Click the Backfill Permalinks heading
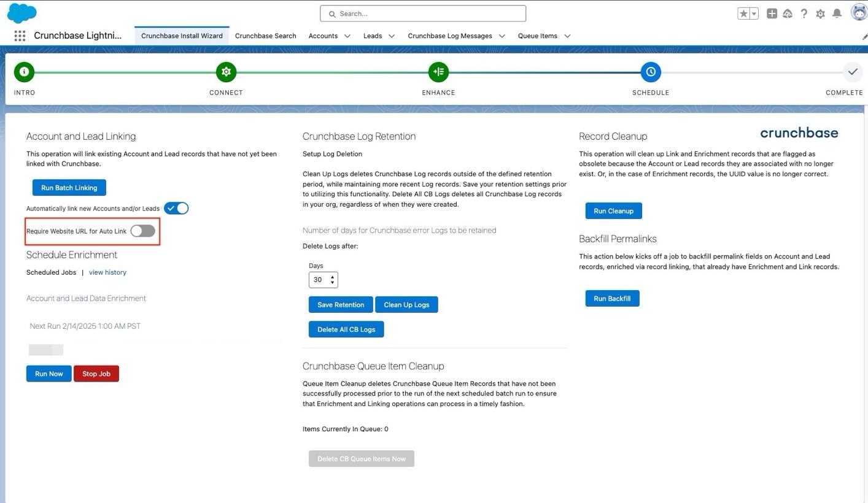 618,239
